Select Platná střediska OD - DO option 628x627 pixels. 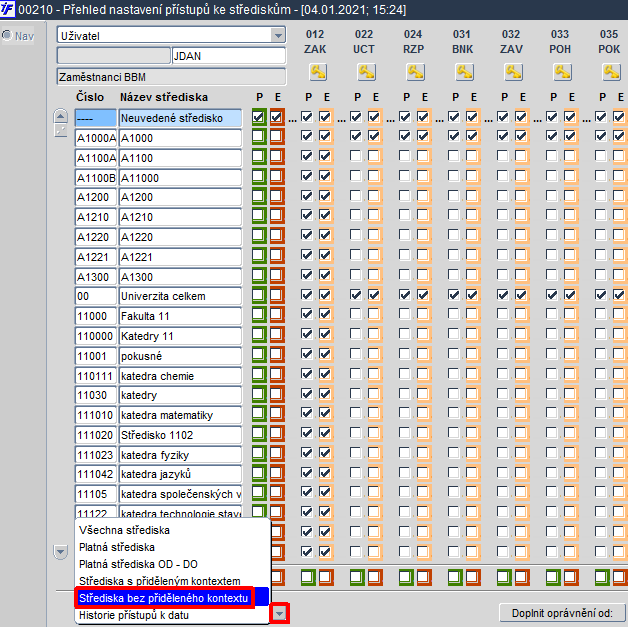coord(138,564)
